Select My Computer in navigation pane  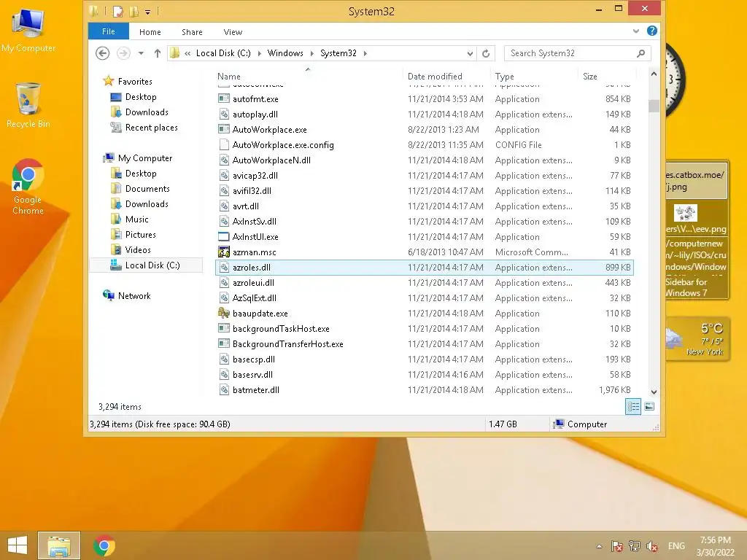145,157
